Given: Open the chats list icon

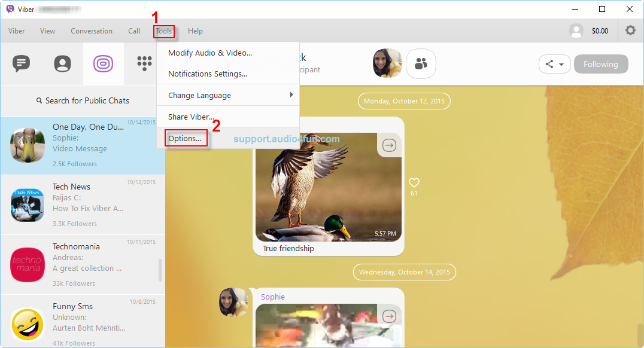Looking at the screenshot, I should pyautogui.click(x=21, y=63).
